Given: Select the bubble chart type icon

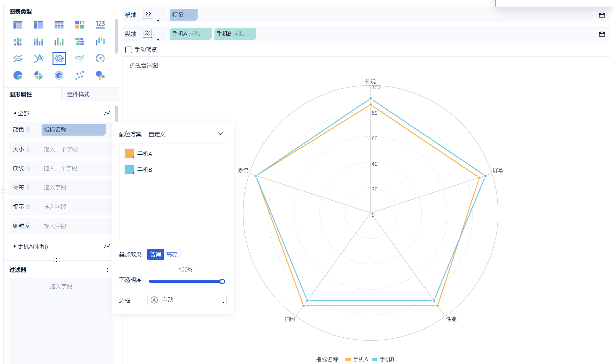Looking at the screenshot, I should click(x=100, y=75).
